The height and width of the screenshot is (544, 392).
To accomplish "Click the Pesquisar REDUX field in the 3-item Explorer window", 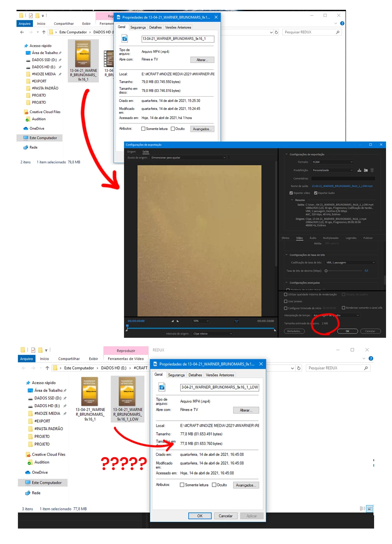I will [339, 368].
